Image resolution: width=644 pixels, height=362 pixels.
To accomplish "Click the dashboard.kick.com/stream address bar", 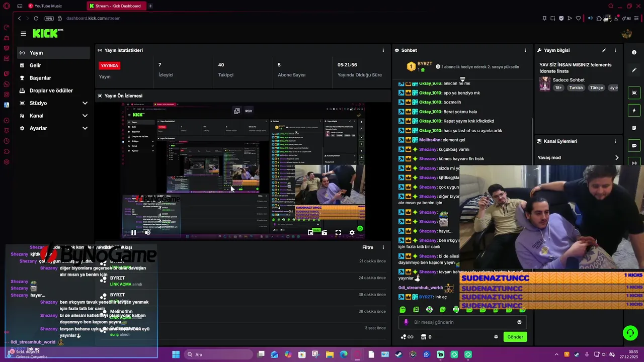I will (93, 18).
